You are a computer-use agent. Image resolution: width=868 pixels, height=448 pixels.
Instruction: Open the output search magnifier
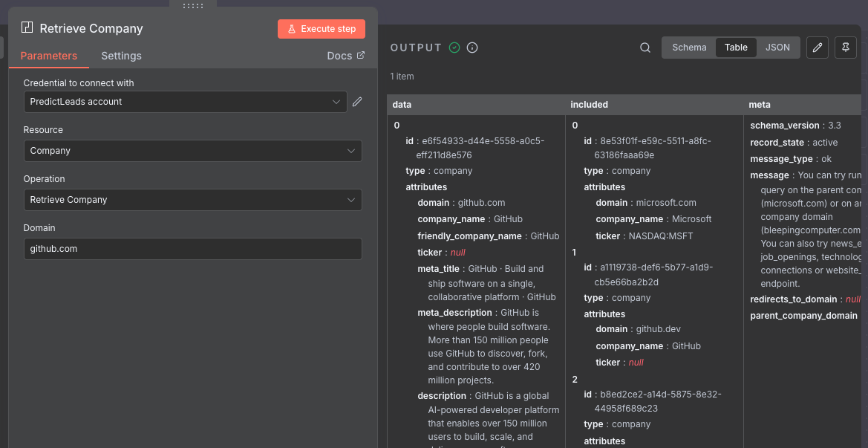(x=645, y=48)
